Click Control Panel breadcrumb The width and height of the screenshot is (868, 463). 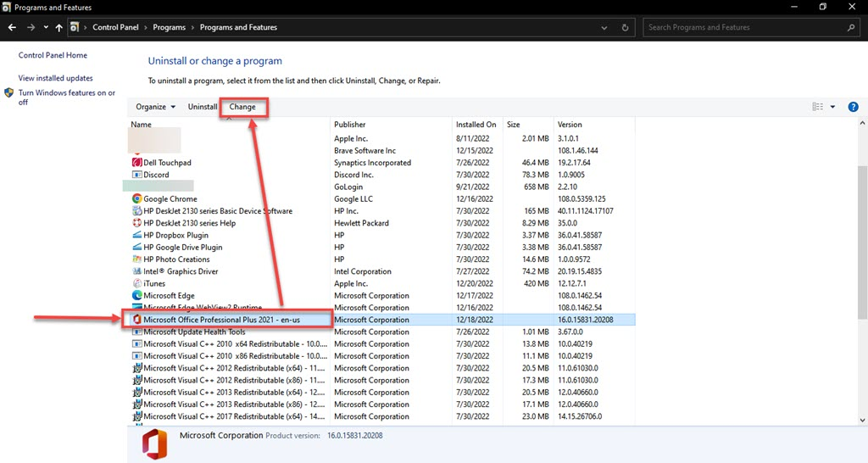pyautogui.click(x=115, y=27)
